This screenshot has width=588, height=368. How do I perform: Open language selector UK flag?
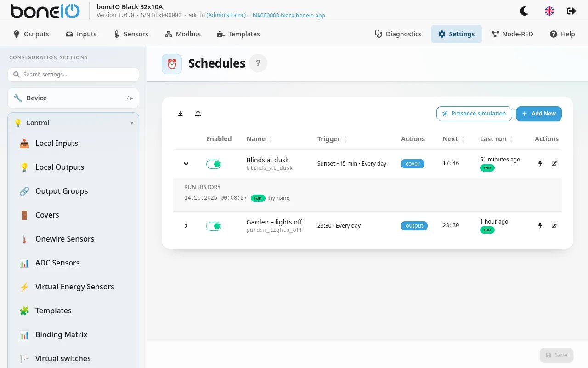click(x=549, y=11)
